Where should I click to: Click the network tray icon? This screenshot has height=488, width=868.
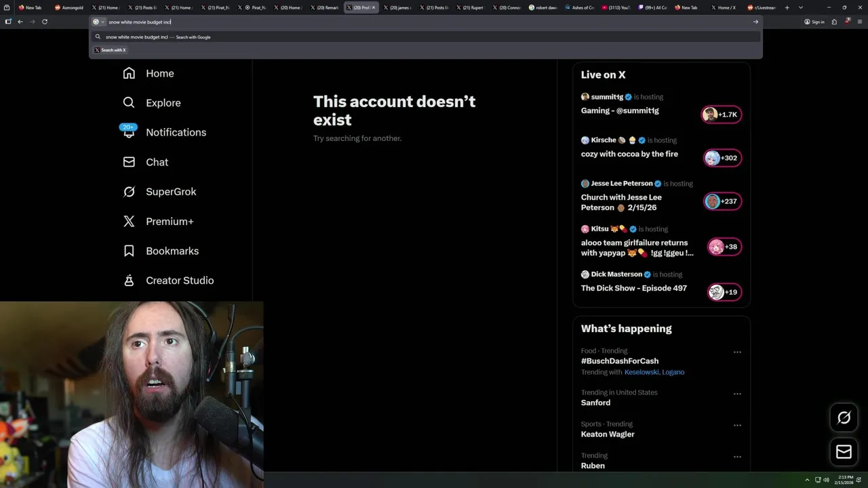[x=818, y=480]
